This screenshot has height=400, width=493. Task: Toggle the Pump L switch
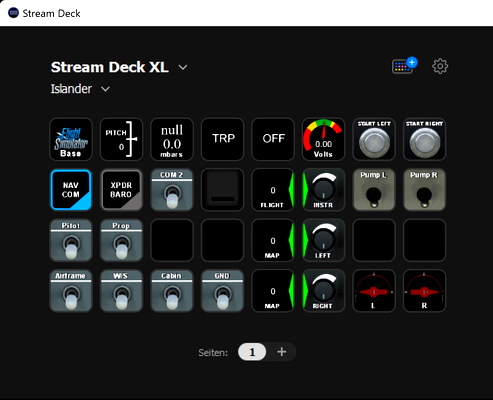[374, 190]
